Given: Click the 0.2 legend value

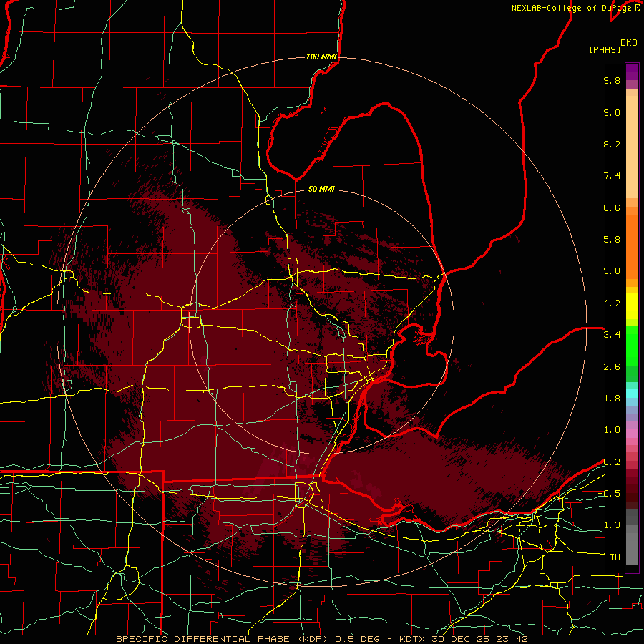Looking at the screenshot, I should (612, 462).
